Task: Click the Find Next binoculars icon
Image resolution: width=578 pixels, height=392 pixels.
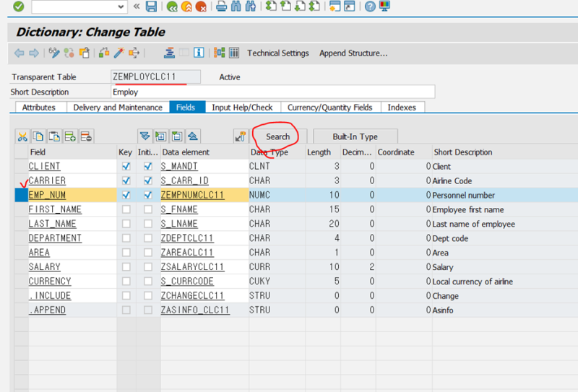Action: [x=250, y=6]
